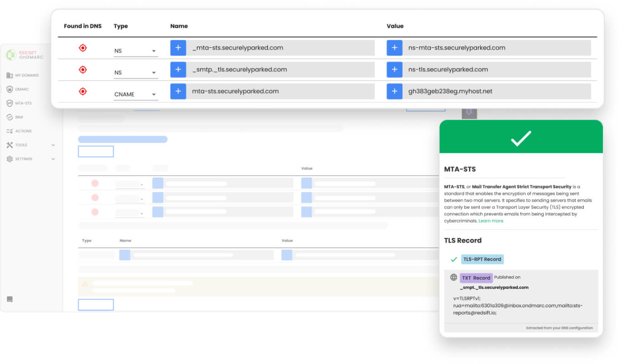The image size is (622, 364).
Task: Click the Type column header in top table
Action: pyautogui.click(x=121, y=26)
